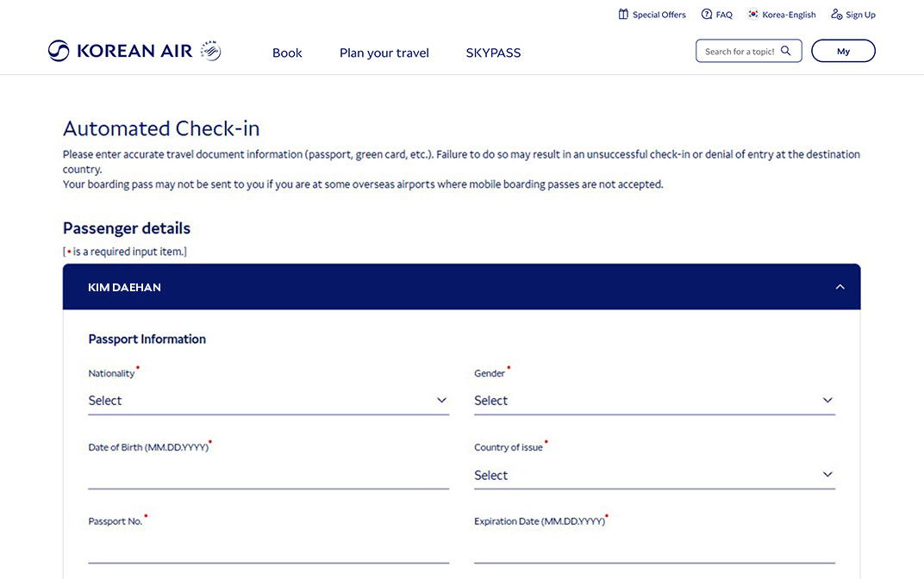Screen dimensions: 924x579
Task: Open the My account button
Action: (x=843, y=51)
